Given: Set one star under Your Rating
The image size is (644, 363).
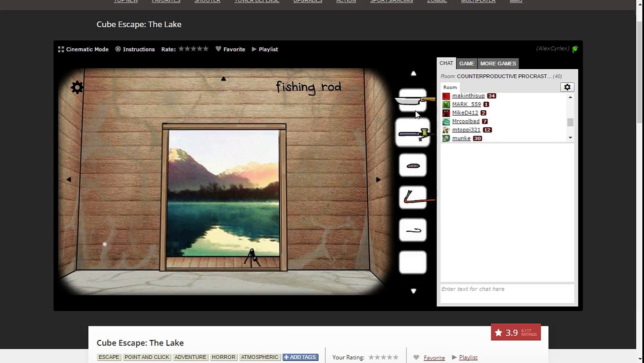Looking at the screenshot, I should pos(371,357).
